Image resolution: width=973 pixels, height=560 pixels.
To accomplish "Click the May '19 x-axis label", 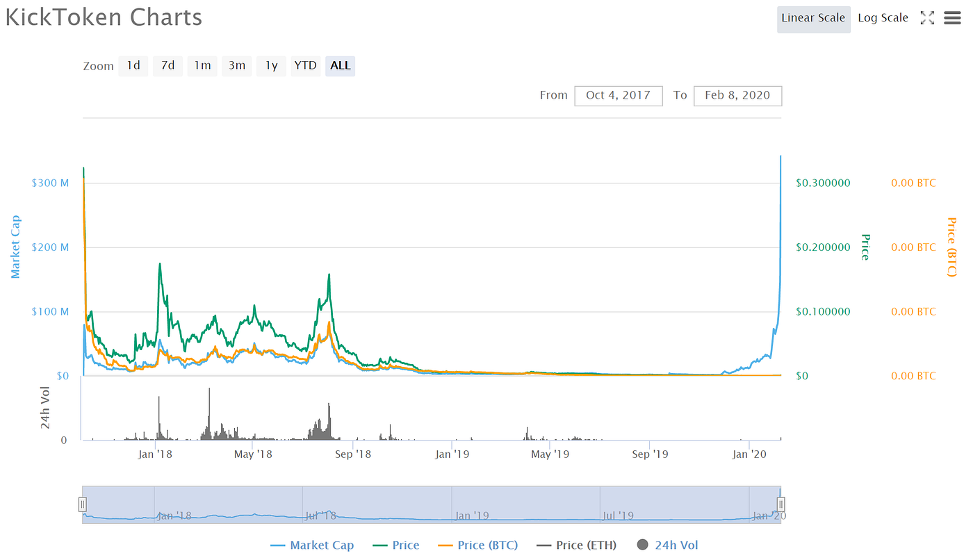I will click(550, 454).
